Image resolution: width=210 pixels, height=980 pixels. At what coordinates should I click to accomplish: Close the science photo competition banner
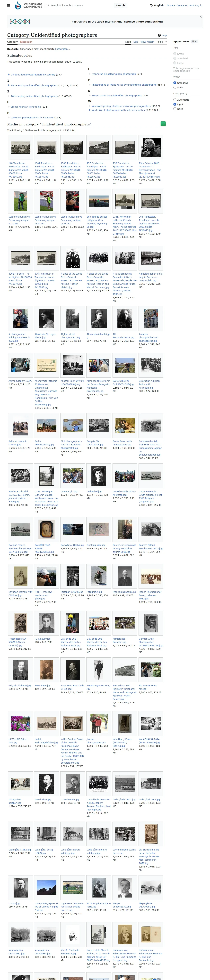201,17
